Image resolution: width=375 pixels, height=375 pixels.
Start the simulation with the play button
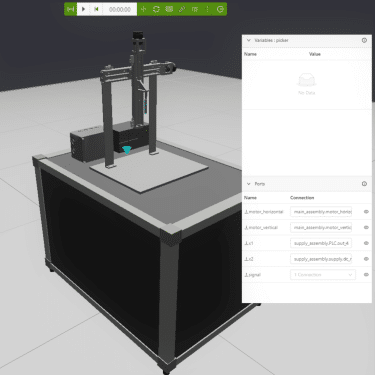[x=84, y=9]
